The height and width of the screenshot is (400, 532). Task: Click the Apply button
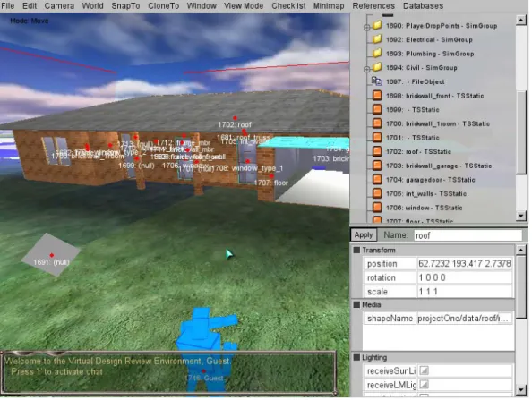click(364, 235)
